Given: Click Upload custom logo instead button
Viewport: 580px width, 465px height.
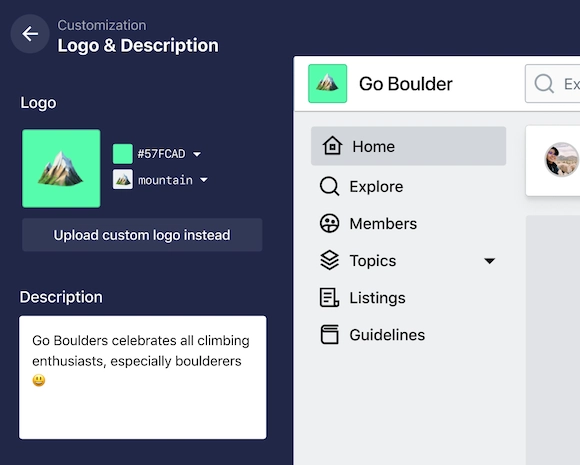Looking at the screenshot, I should [x=142, y=235].
